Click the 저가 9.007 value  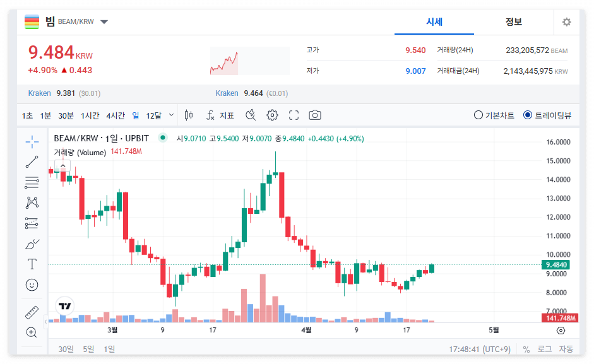(415, 71)
